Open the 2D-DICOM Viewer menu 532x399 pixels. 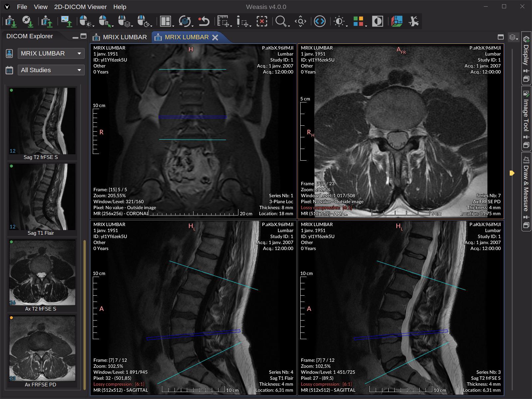coord(80,7)
